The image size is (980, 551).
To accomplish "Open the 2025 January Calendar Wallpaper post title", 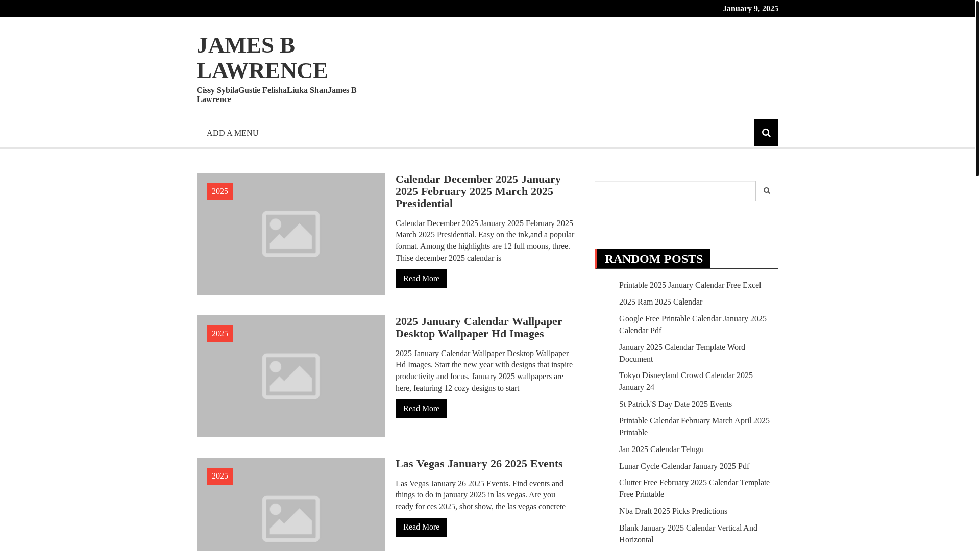I will [479, 328].
